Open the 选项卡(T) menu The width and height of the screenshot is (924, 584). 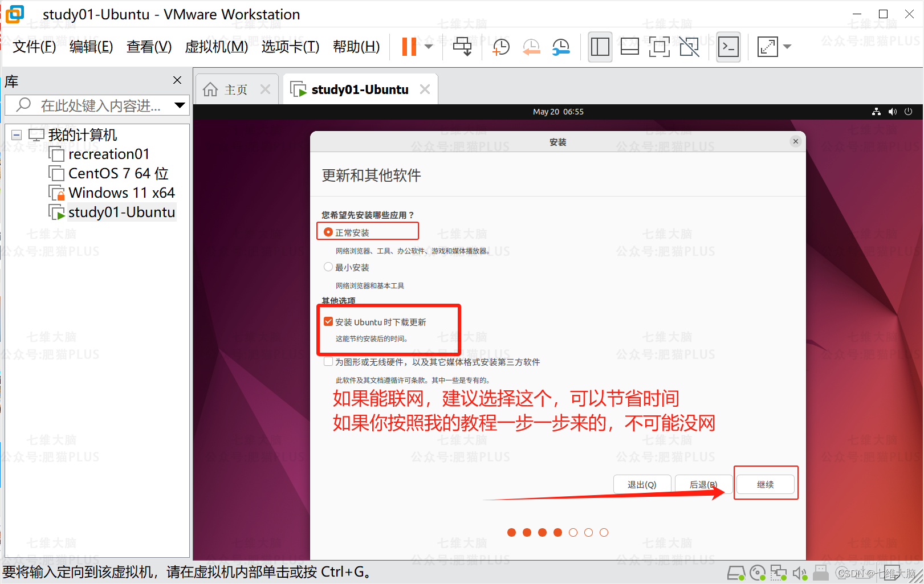click(x=290, y=47)
